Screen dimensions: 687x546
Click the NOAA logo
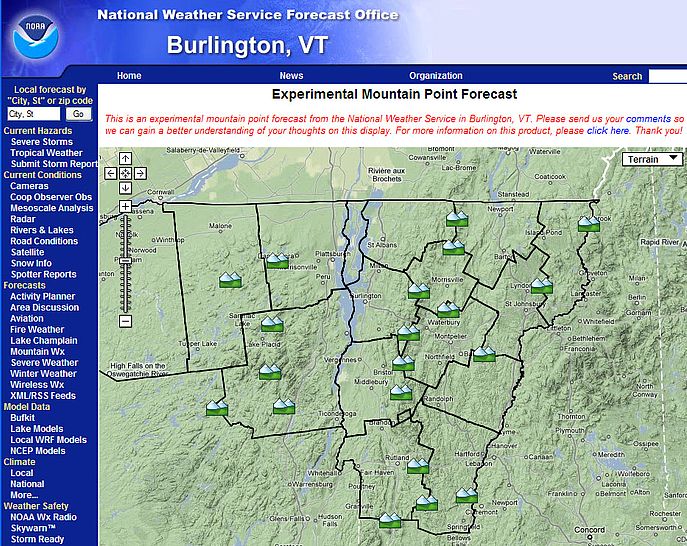[x=35, y=37]
